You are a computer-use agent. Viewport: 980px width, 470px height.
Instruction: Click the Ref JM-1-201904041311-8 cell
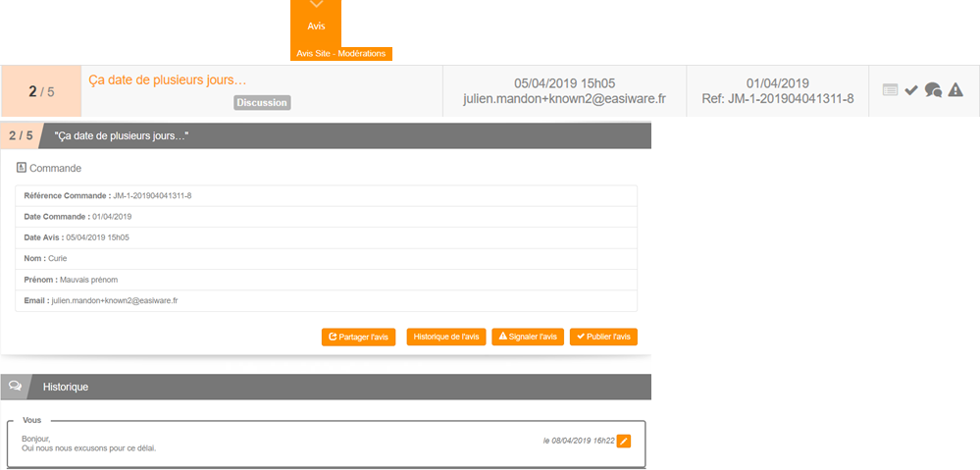(x=778, y=99)
